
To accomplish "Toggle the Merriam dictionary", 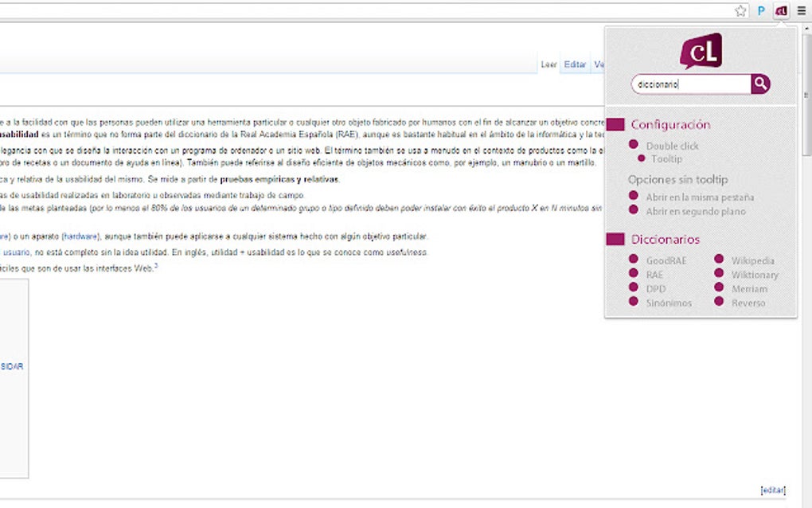I will tap(719, 287).
